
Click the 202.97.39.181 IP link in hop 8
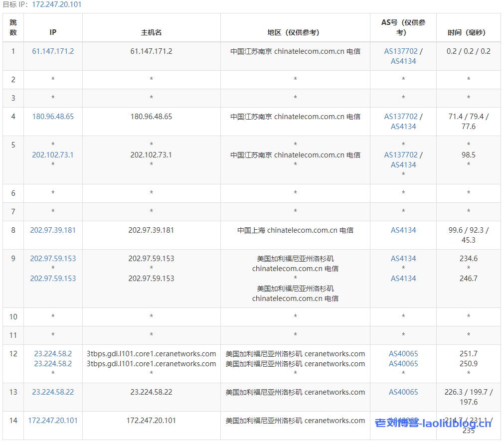53,230
